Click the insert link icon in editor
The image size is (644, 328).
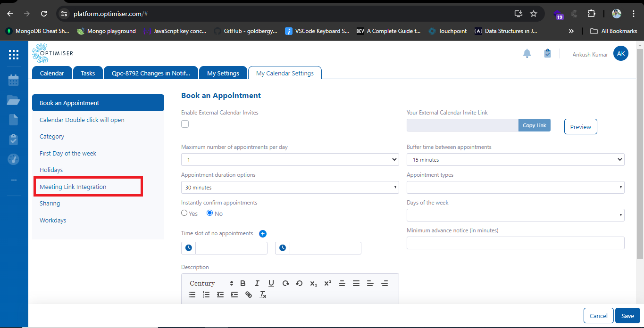[249, 295]
